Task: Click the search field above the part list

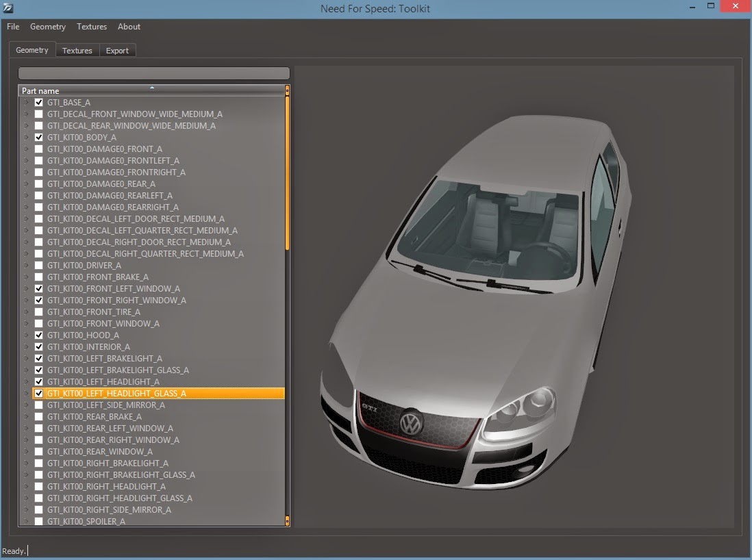Action: tap(153, 72)
